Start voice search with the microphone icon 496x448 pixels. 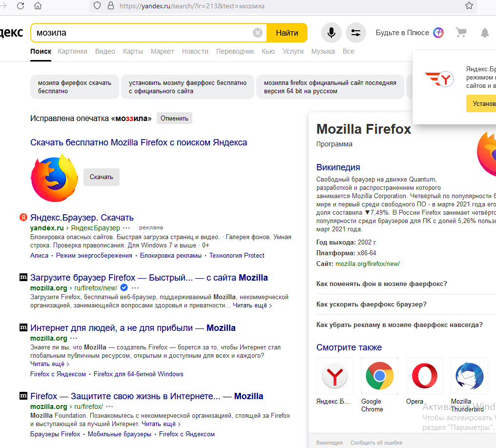coord(331,33)
